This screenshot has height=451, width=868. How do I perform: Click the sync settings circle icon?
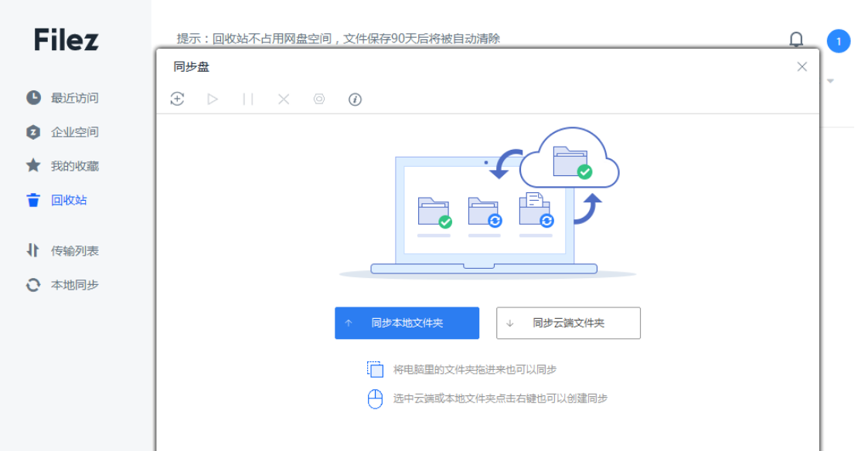coord(319,99)
